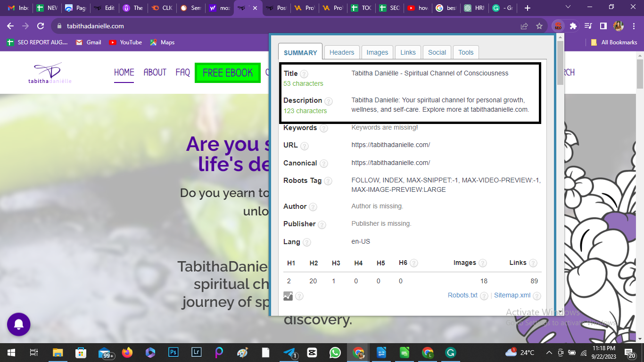Show help for the Keywords field
This screenshot has width=644, height=362.
pos(323,128)
